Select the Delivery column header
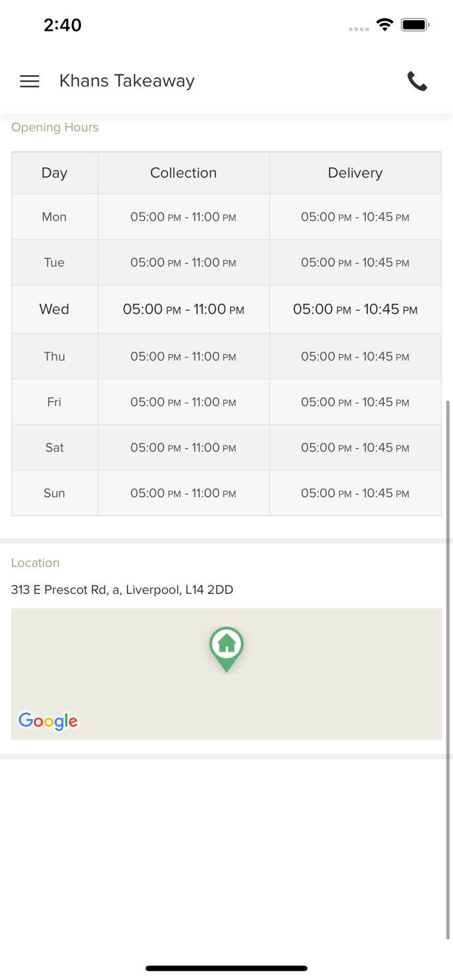This screenshot has width=453, height=980. 355,173
